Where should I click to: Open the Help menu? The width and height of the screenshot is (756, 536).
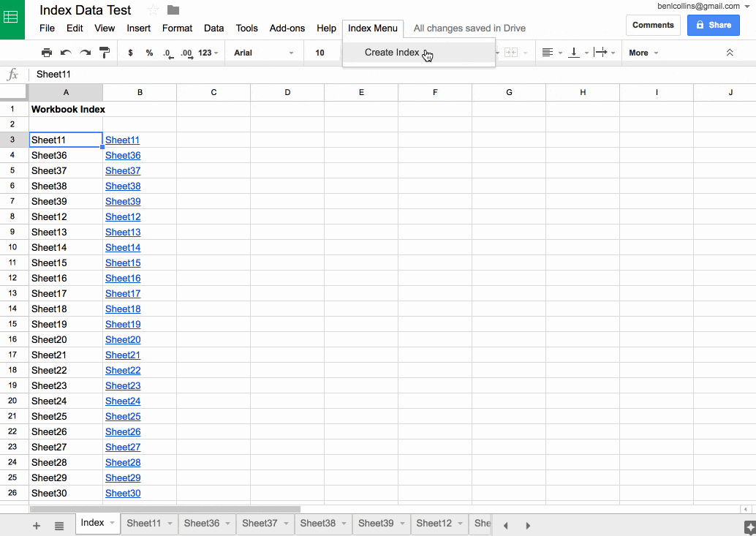click(326, 28)
